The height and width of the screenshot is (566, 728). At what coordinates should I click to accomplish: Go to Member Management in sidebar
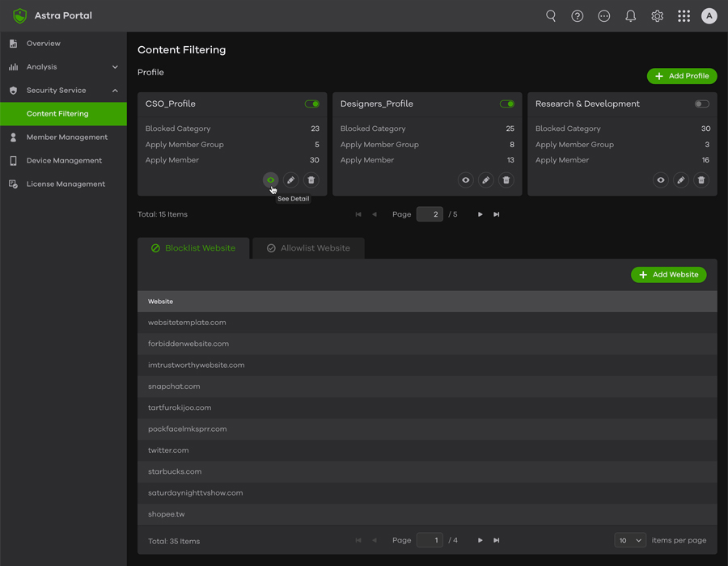point(66,137)
